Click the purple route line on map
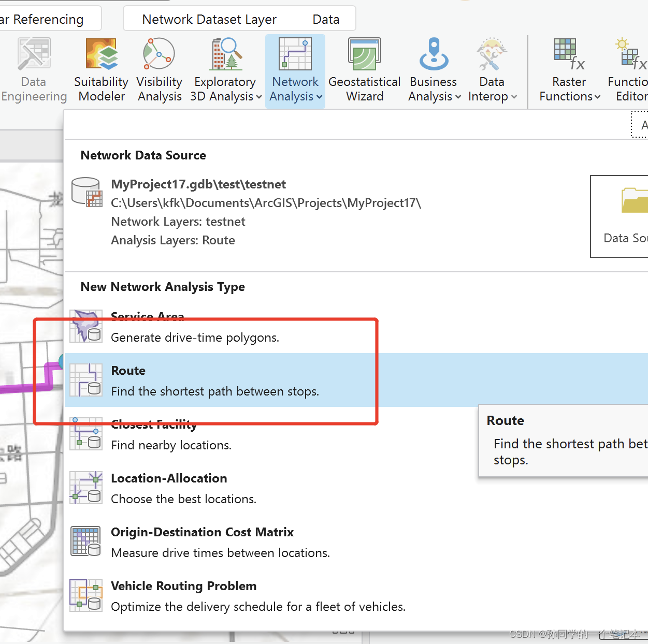 click(x=26, y=387)
